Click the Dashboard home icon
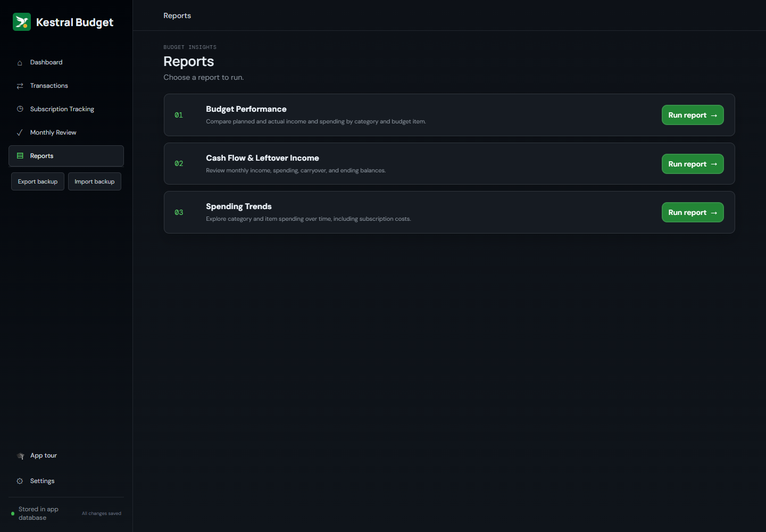The height and width of the screenshot is (532, 766). click(x=20, y=63)
